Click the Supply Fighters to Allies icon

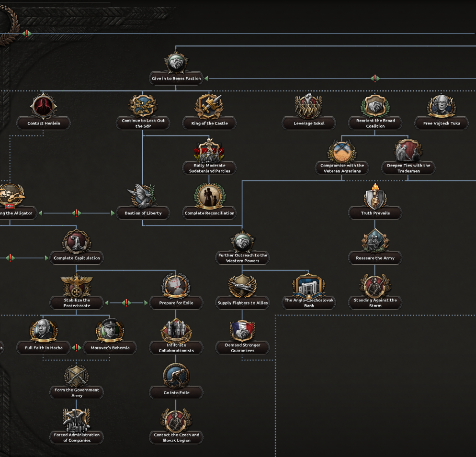click(x=242, y=286)
